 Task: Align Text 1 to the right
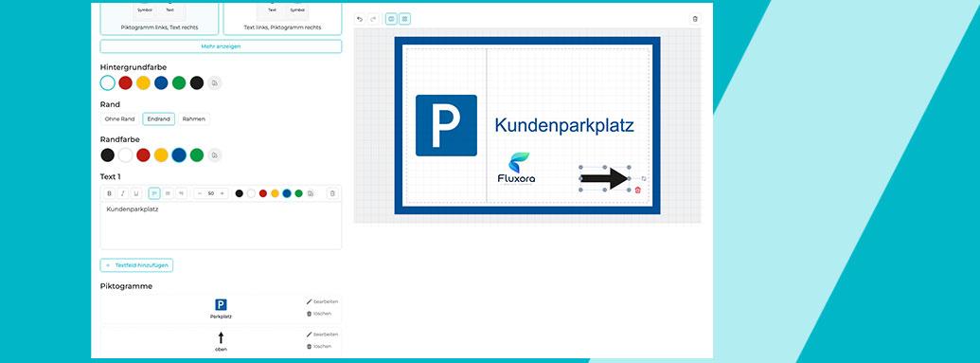click(x=181, y=193)
